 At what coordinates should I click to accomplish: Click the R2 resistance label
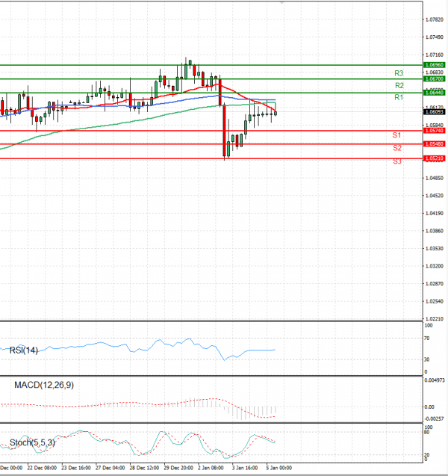point(399,86)
